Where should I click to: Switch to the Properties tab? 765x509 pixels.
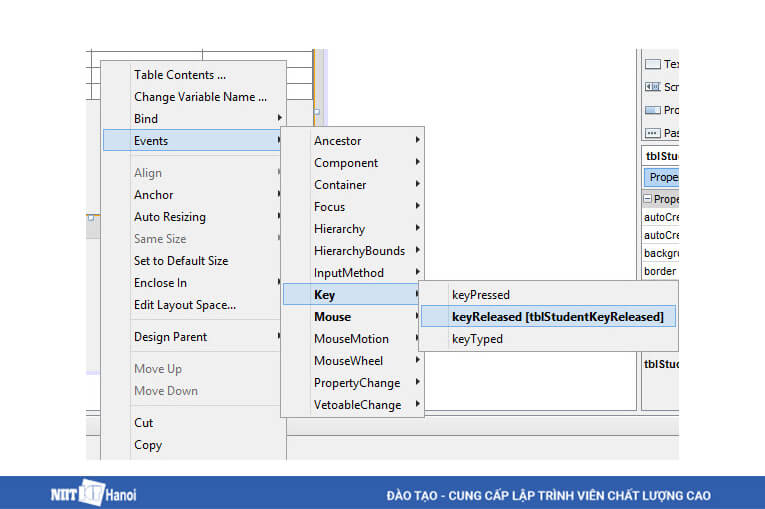[x=662, y=177]
